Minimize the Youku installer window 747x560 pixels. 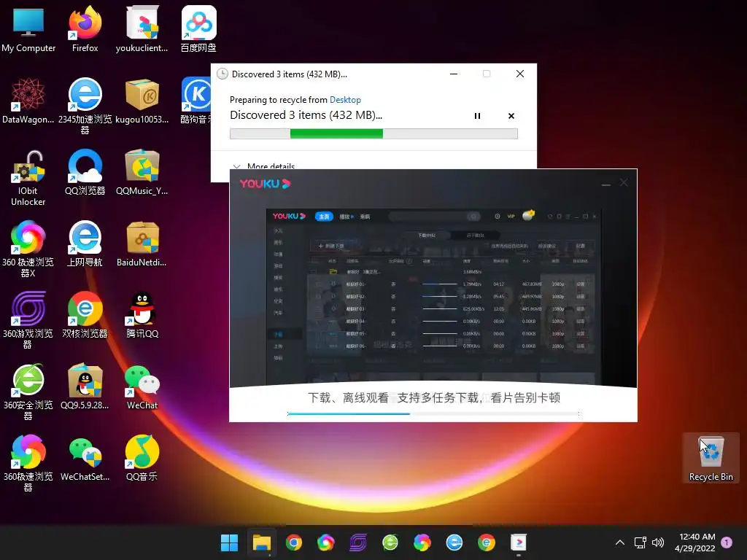(x=606, y=183)
